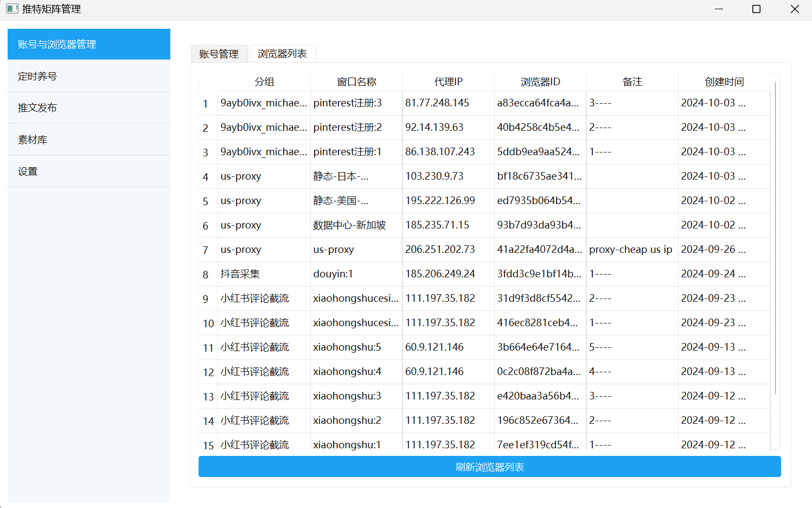
Task: Select row number 7 header
Action: click(x=206, y=250)
